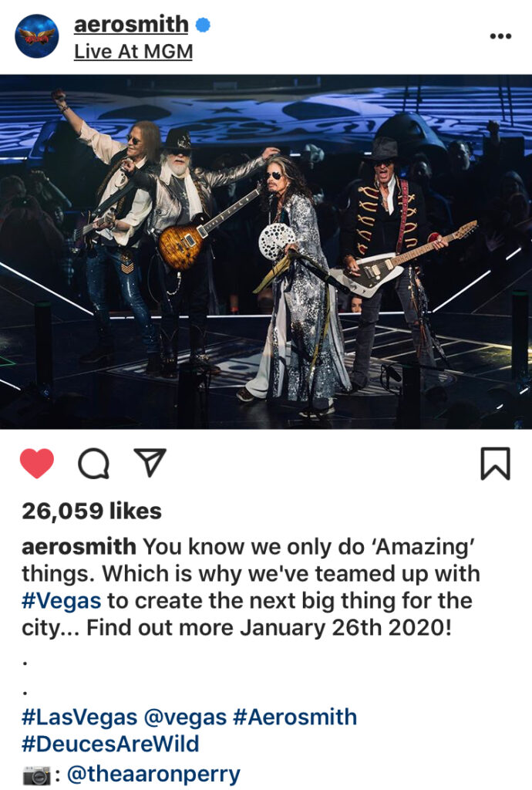Visit the @theaaronperry photographer profile

(153, 774)
